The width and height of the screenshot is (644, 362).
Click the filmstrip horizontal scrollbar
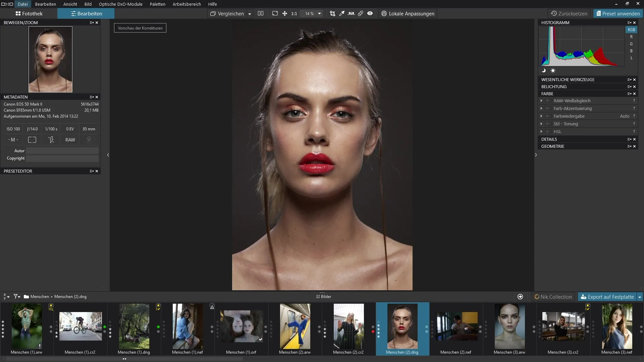[x=124, y=359]
